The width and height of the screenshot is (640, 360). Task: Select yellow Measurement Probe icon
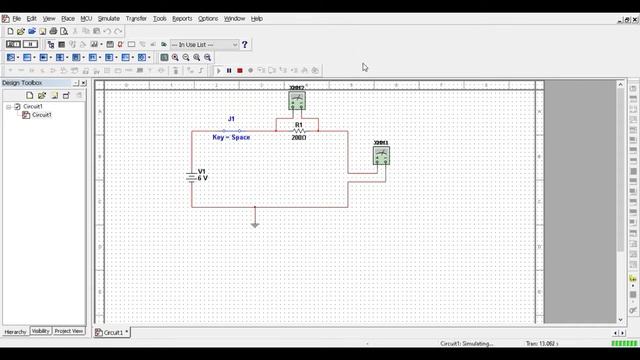point(633,279)
